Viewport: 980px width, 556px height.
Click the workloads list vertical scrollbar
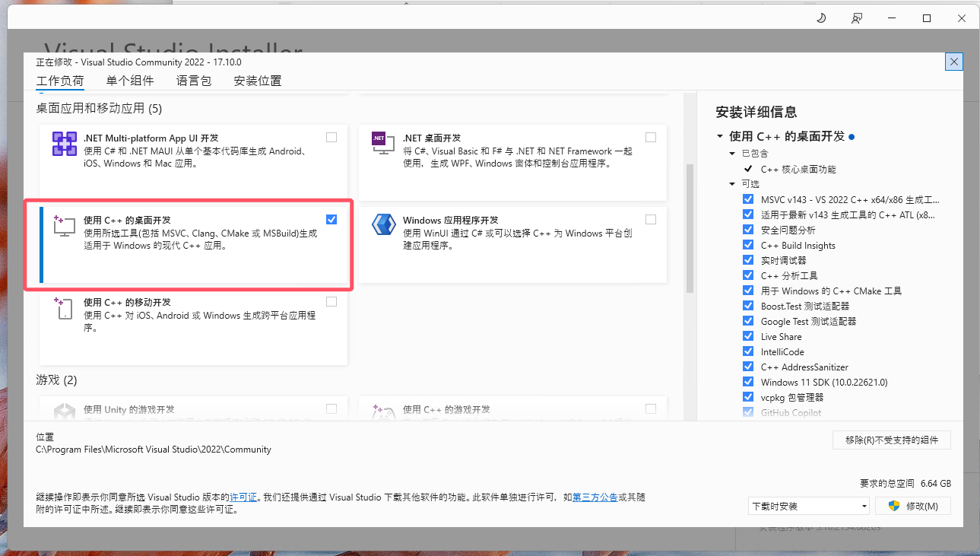pyautogui.click(x=690, y=228)
